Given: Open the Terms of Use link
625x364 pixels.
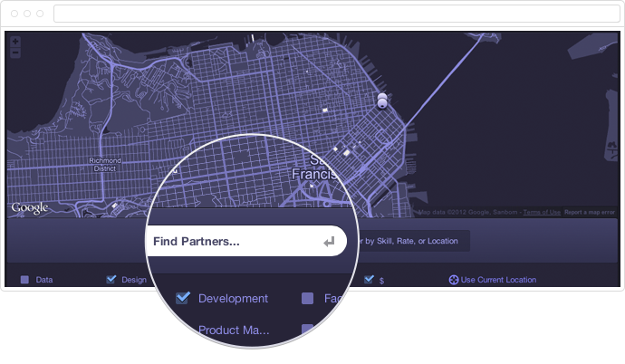Looking at the screenshot, I should coord(542,212).
